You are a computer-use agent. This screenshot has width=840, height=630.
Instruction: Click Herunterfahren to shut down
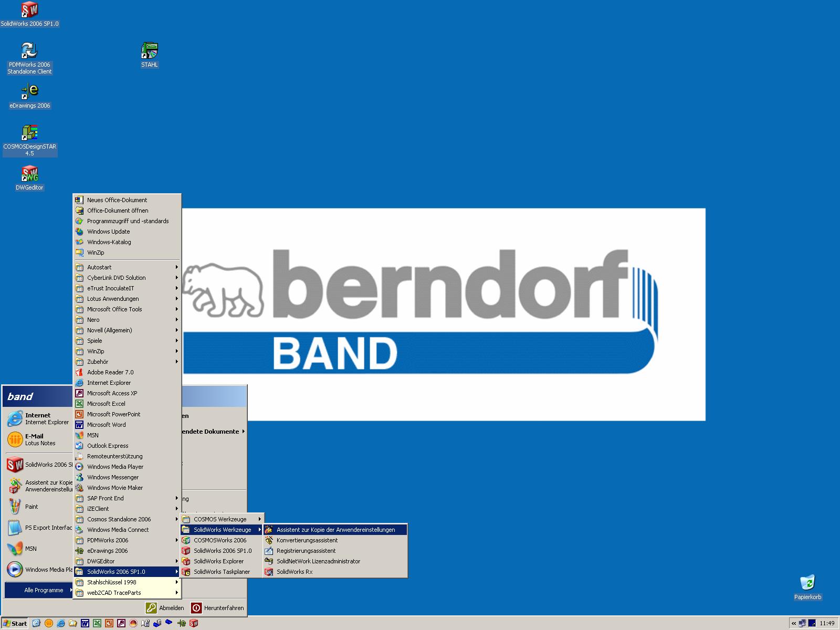(x=217, y=608)
